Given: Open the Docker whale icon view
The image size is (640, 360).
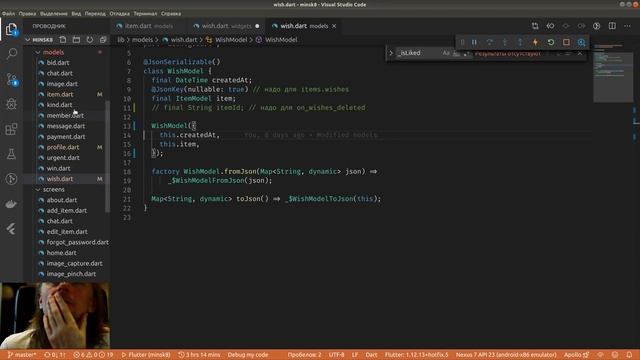Looking at the screenshot, I should (x=11, y=204).
